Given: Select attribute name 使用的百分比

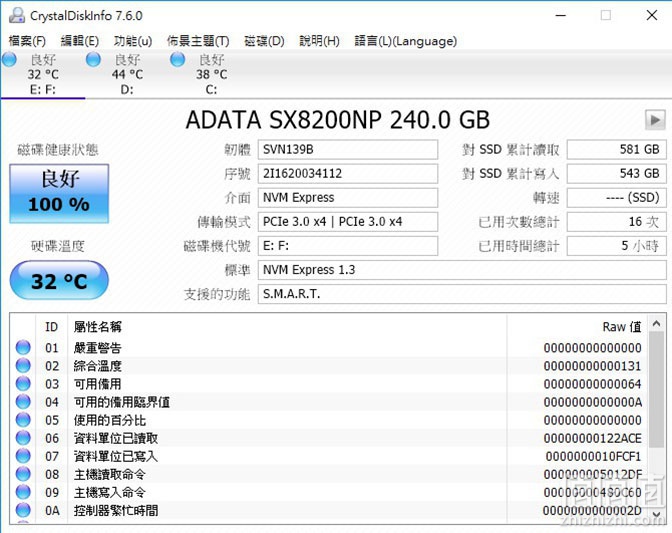Looking at the screenshot, I should coord(110,420).
